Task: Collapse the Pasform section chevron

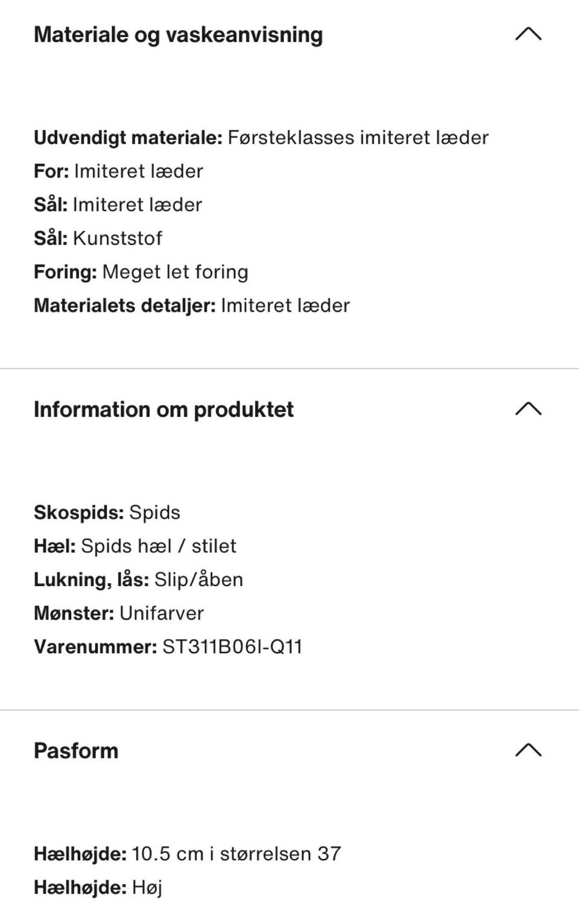Action: coord(528,750)
